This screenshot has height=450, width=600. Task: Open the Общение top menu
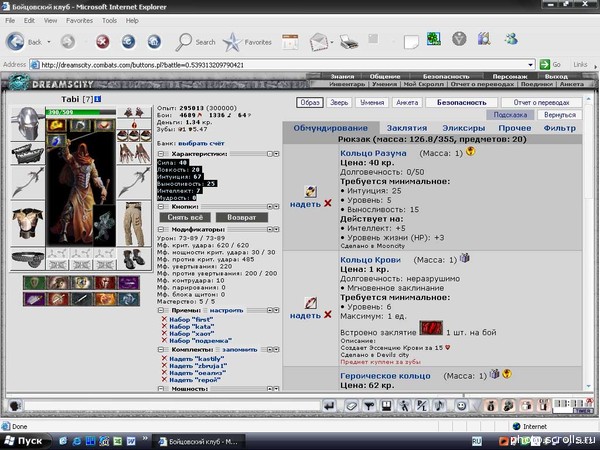click(385, 76)
